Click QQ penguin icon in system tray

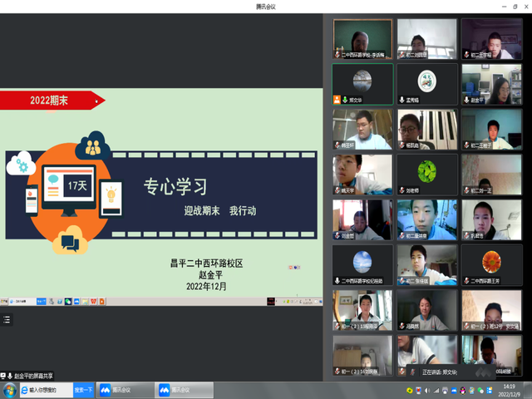(x=463, y=391)
